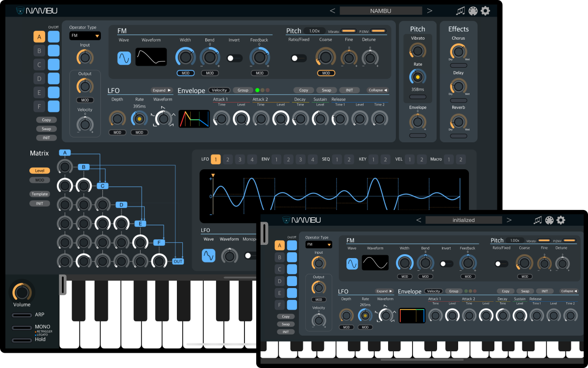Image resolution: width=588 pixels, height=368 pixels.
Task: Open settings gear in NAMBU-preset window
Action: 485,11
